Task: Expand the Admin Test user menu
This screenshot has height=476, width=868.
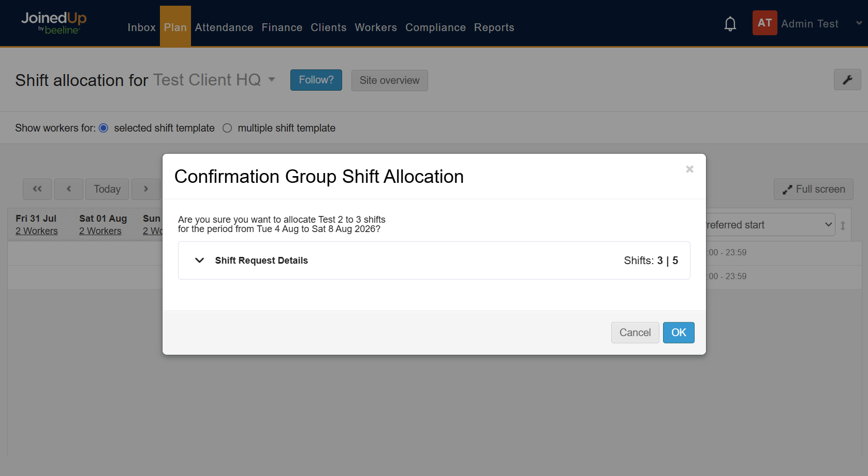Action: tap(859, 23)
